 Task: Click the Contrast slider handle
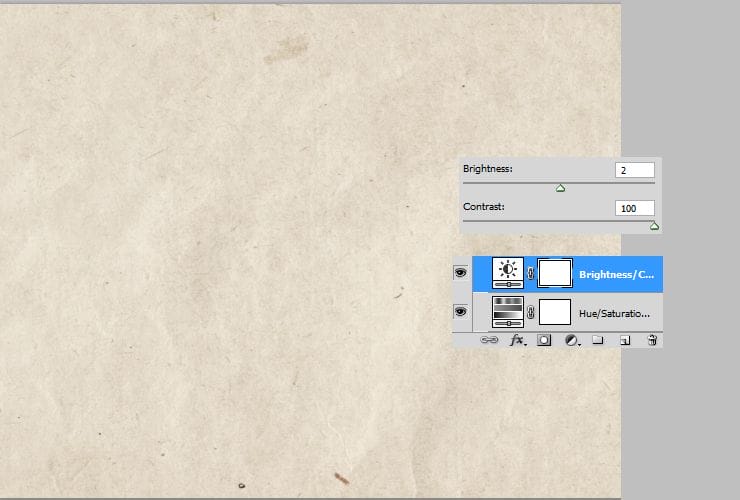654,226
